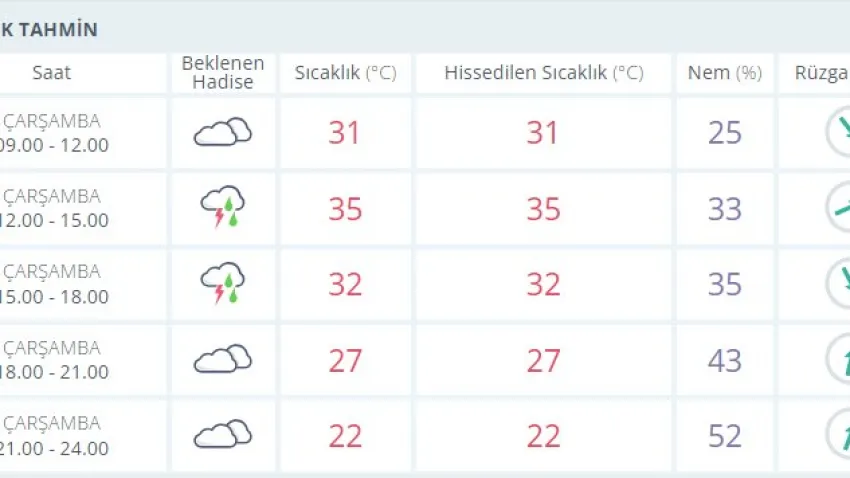
Task: Click the Hissedilen Sıcaklık column header
Action: pyautogui.click(x=543, y=73)
